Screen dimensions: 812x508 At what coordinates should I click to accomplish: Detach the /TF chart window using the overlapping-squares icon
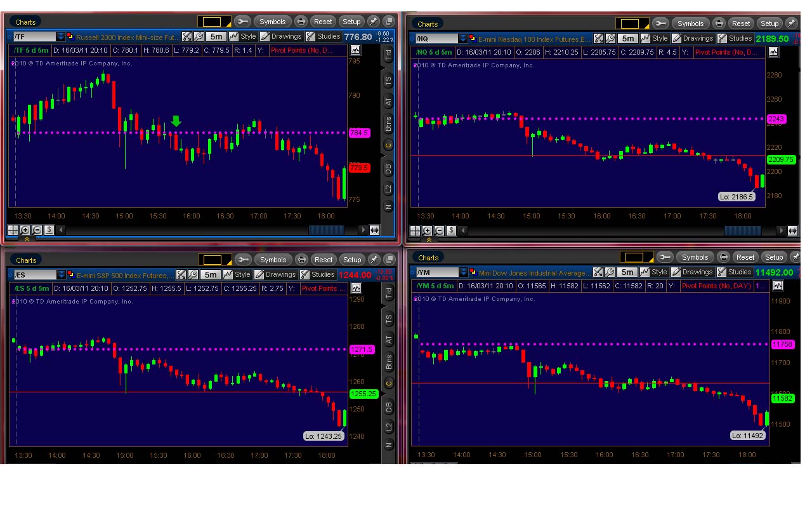pyautogui.click(x=388, y=22)
